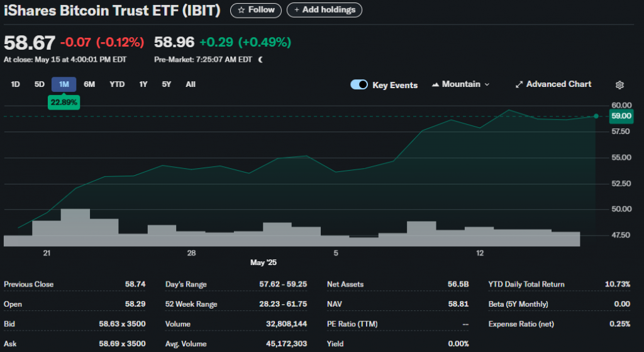The width and height of the screenshot is (644, 352).
Task: Click the Volume value 32,808,144
Action: pos(286,324)
